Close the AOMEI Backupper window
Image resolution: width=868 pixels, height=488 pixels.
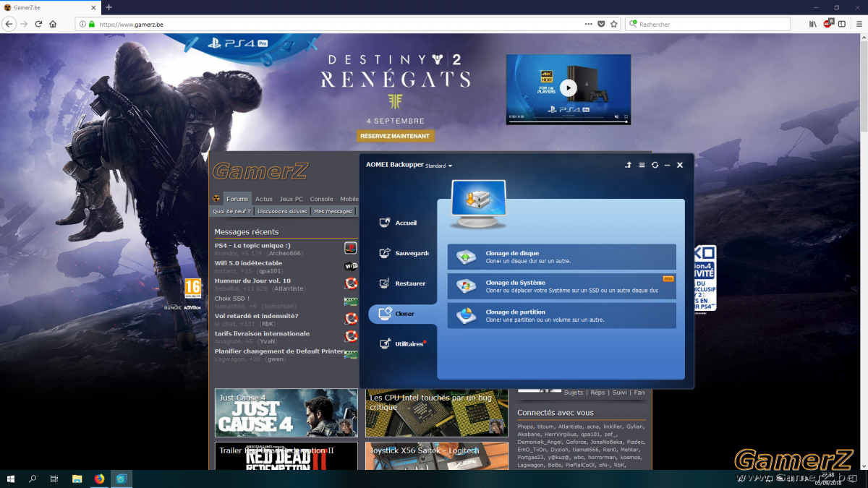pos(680,165)
